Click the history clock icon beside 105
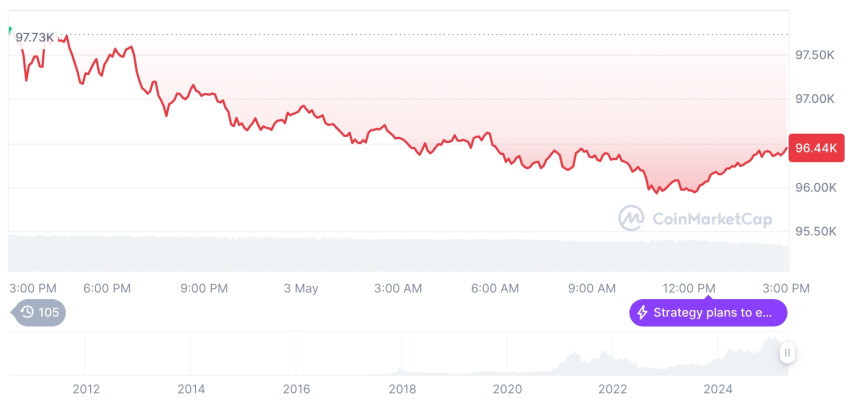 point(27,313)
